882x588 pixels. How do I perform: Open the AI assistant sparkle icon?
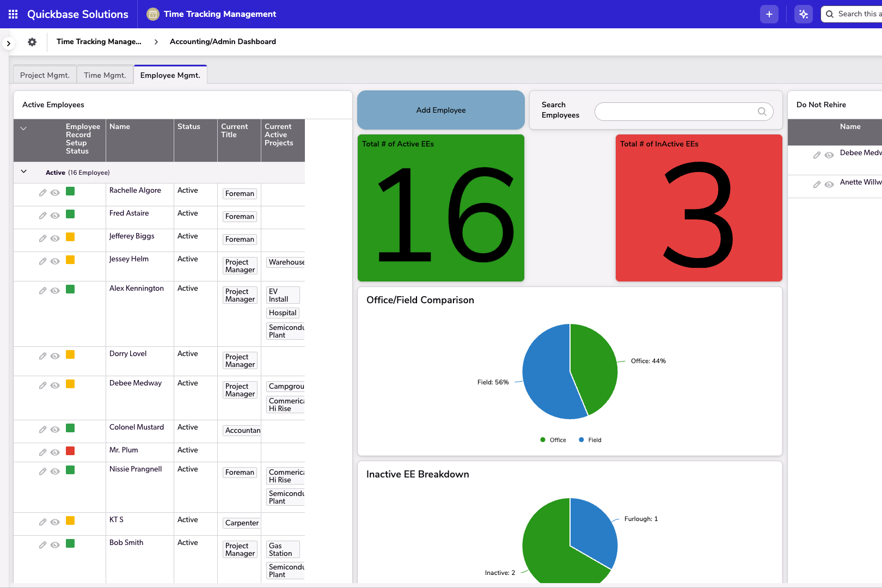pyautogui.click(x=803, y=14)
